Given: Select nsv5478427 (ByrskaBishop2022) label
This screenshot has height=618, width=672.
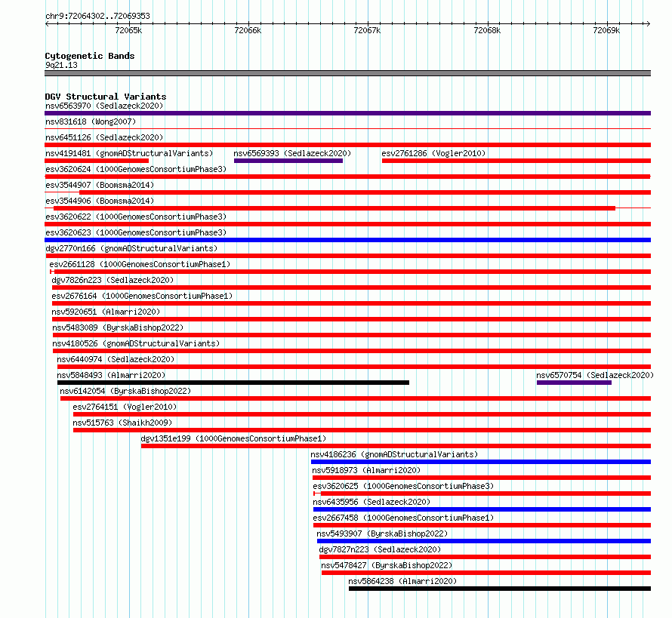Looking at the screenshot, I should tap(387, 565).
